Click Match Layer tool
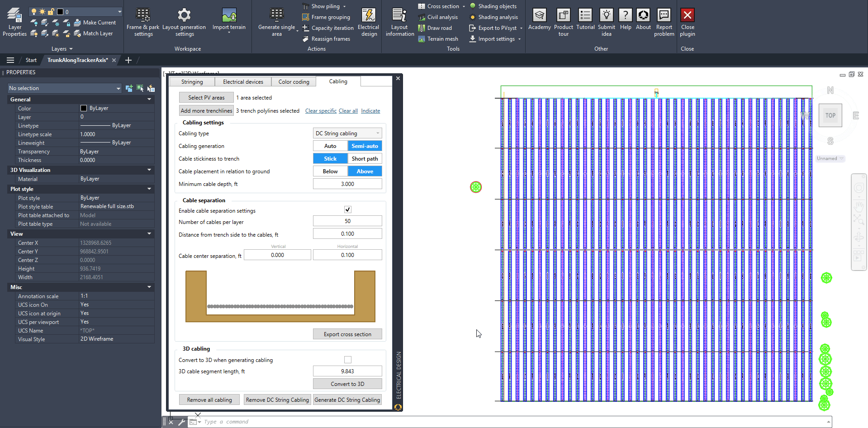The image size is (868, 428). pos(93,33)
